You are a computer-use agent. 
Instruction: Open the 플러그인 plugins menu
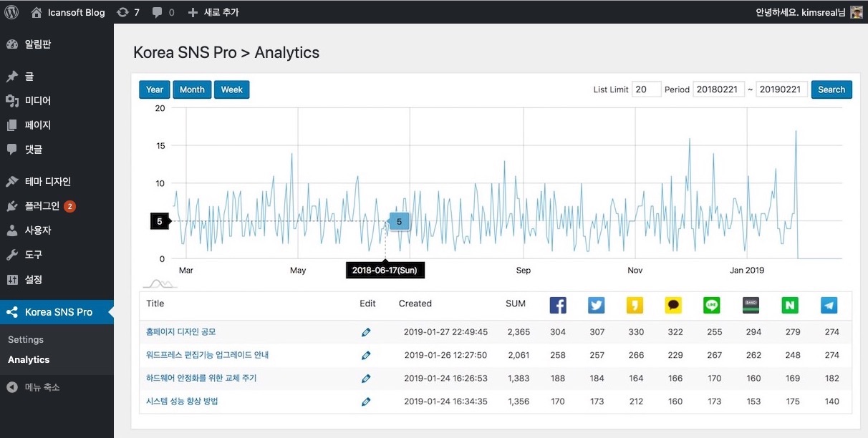click(x=42, y=206)
